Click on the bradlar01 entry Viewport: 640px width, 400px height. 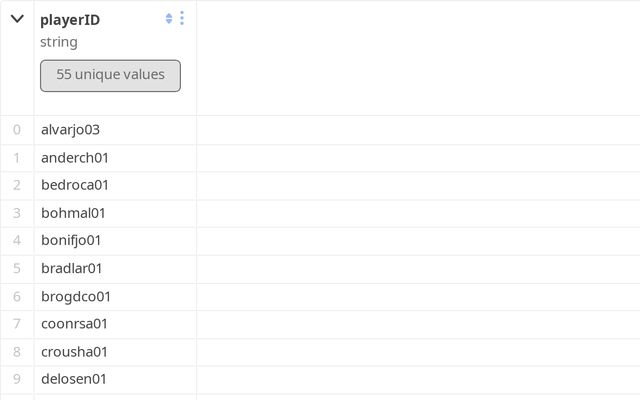(72, 268)
